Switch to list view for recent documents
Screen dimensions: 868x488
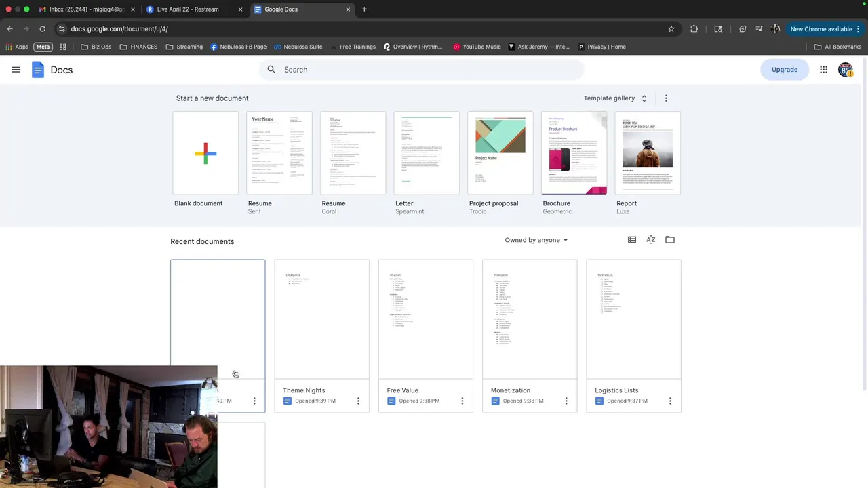(632, 240)
